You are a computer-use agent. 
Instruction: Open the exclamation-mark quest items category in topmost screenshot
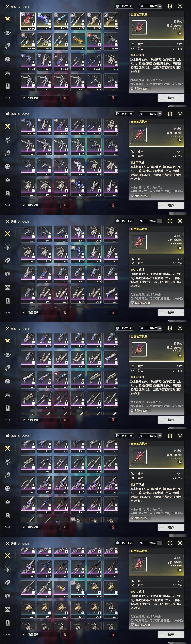pyautogui.click(x=7, y=86)
